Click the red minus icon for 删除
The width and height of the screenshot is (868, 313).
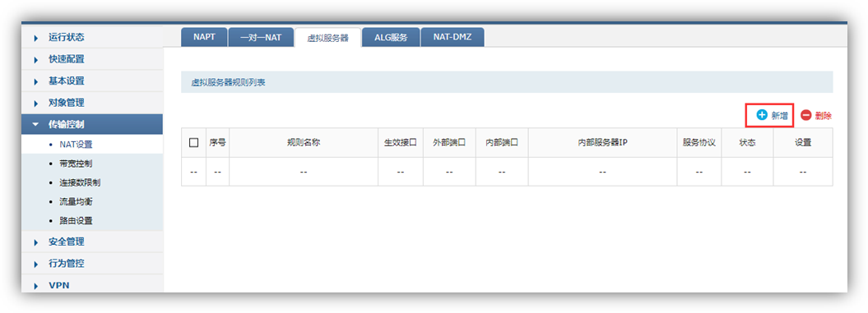806,116
